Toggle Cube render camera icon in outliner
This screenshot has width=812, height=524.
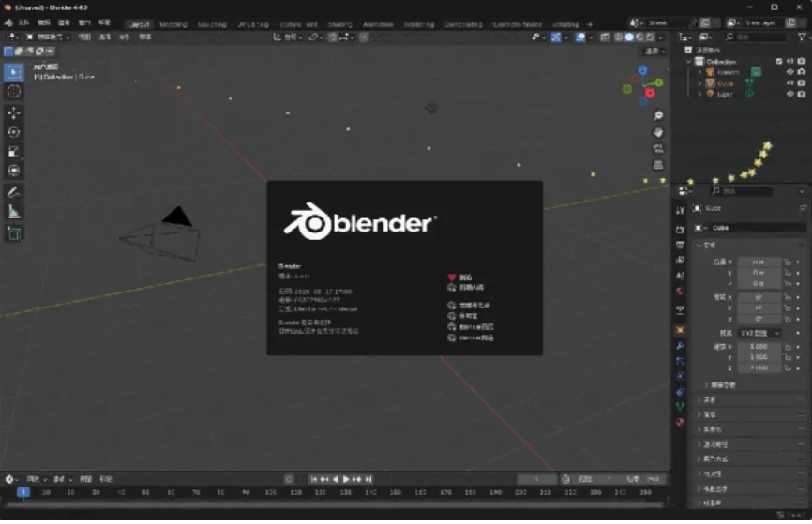802,82
